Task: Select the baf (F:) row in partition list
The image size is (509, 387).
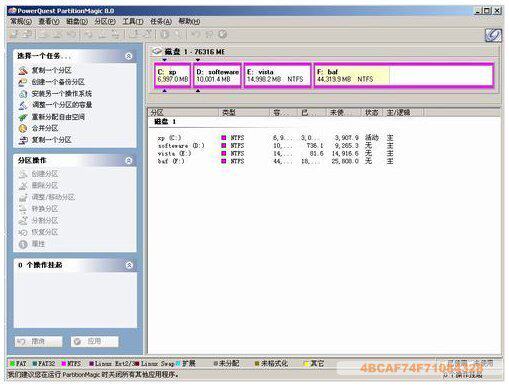Action: [276, 161]
